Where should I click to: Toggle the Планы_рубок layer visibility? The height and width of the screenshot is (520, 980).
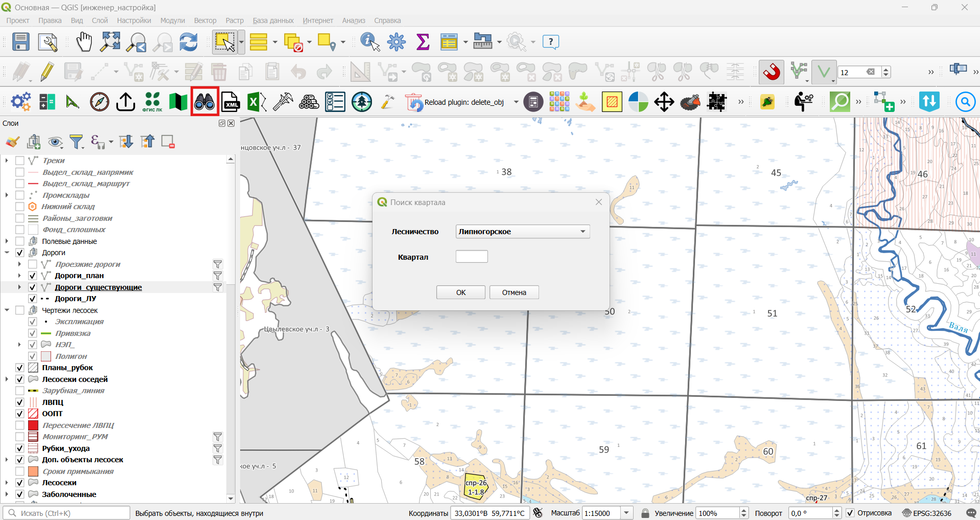20,368
